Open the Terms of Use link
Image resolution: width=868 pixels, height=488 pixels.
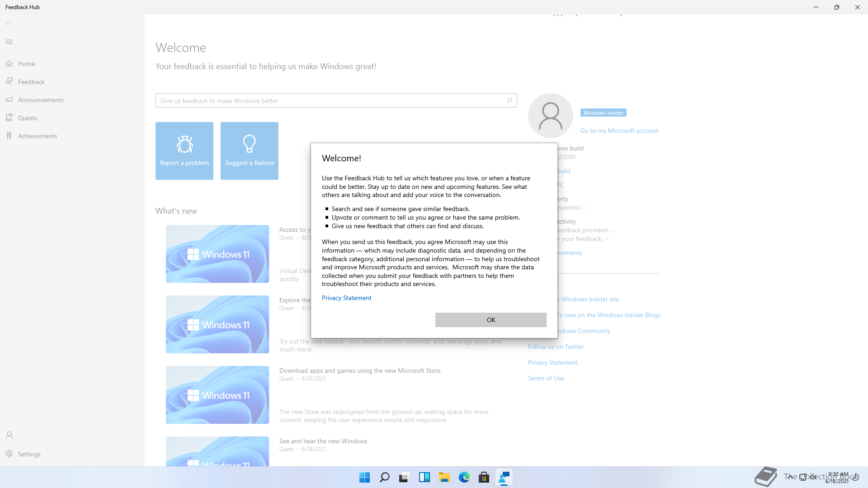pos(546,378)
